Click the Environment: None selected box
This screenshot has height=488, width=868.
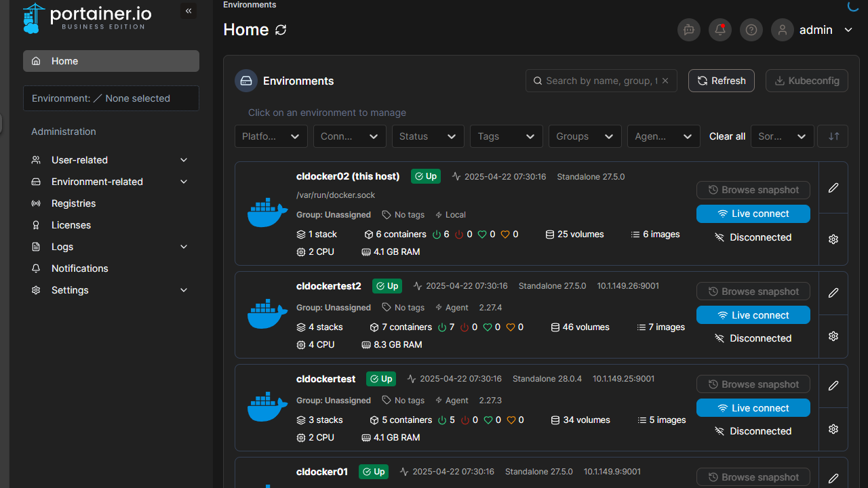click(111, 98)
